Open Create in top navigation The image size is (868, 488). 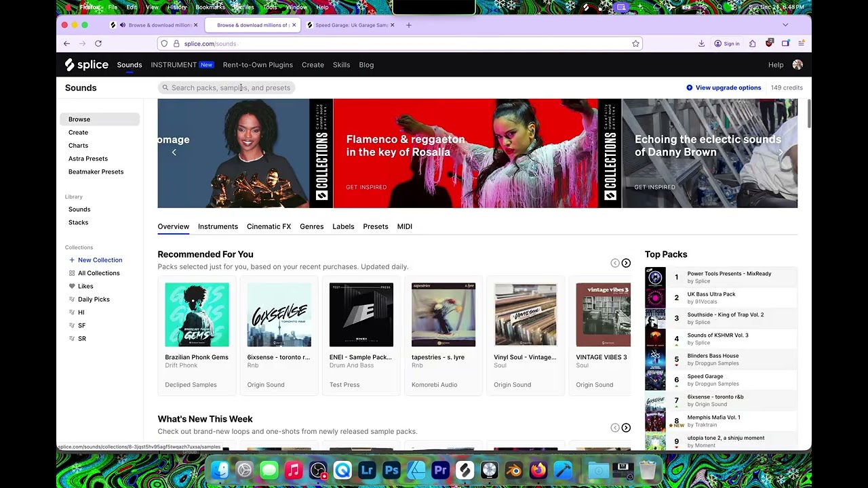(x=313, y=65)
